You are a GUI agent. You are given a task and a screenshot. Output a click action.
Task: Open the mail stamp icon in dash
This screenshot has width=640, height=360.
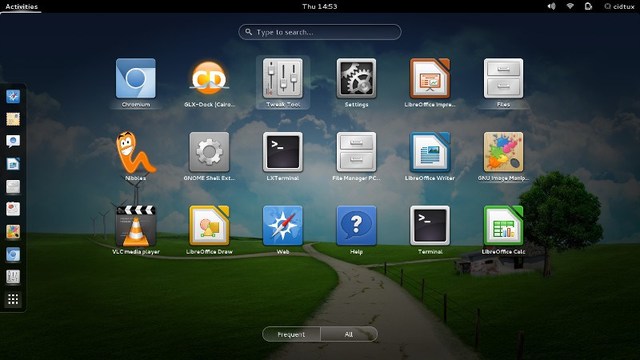13,119
